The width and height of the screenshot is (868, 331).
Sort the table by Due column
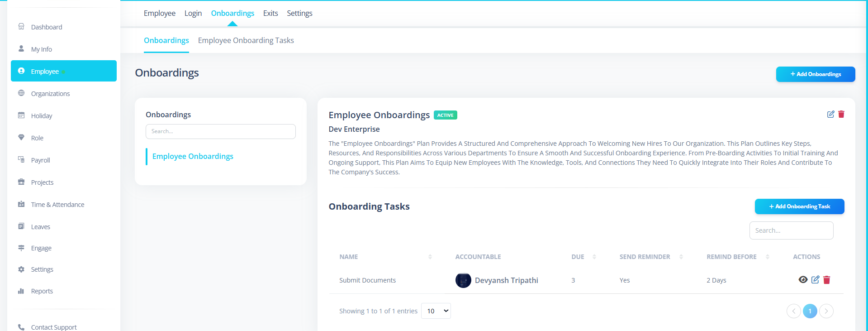coord(594,257)
